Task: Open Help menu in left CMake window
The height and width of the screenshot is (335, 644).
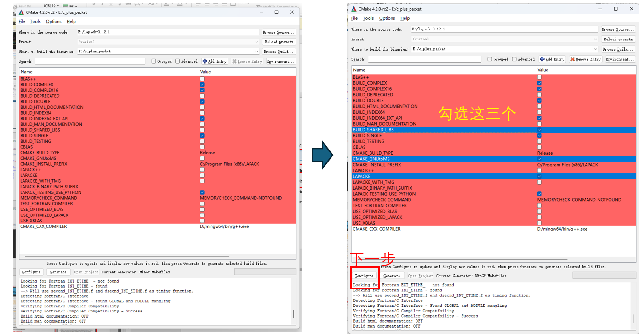Action: click(x=71, y=22)
